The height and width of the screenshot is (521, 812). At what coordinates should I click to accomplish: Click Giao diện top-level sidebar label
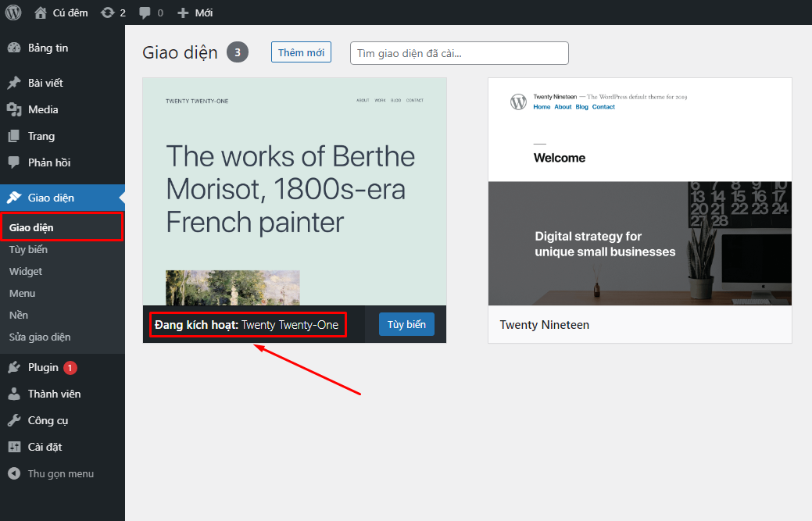point(51,198)
